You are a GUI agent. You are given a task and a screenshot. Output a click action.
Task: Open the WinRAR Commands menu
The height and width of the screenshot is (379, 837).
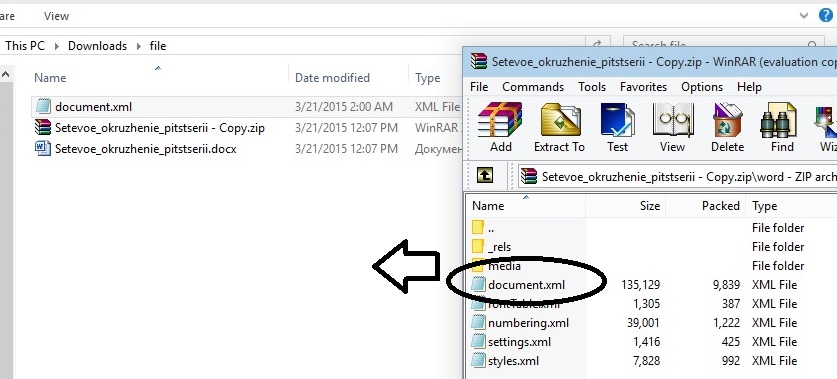(533, 86)
